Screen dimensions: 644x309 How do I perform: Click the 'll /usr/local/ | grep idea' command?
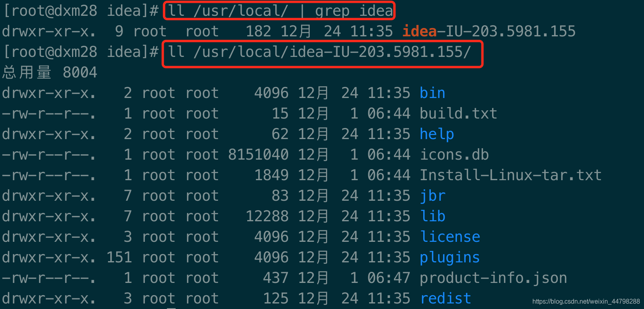coord(280,11)
